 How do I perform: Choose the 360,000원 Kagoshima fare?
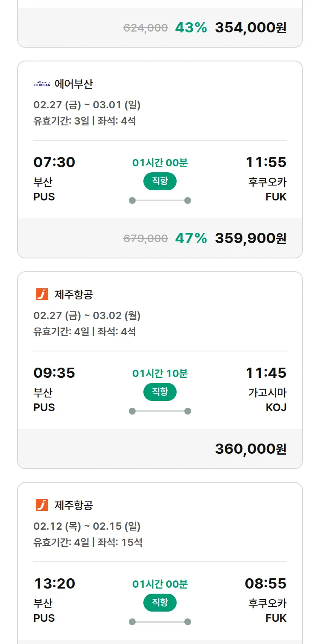tap(250, 449)
